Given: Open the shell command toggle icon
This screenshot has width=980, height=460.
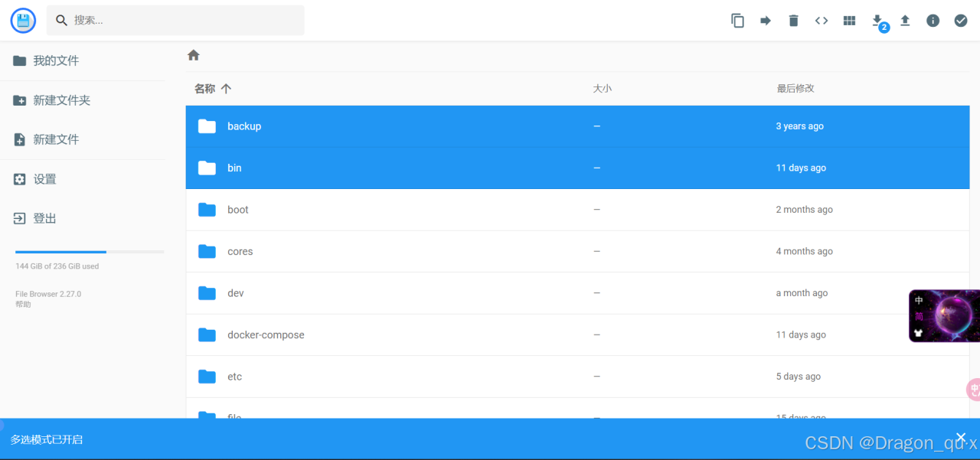Looking at the screenshot, I should 822,21.
